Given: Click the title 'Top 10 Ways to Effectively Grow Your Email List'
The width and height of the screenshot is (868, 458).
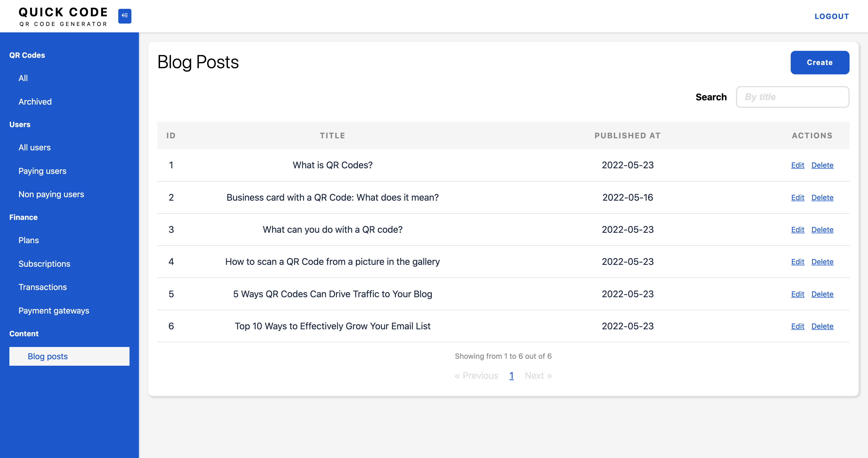Looking at the screenshot, I should tap(332, 326).
